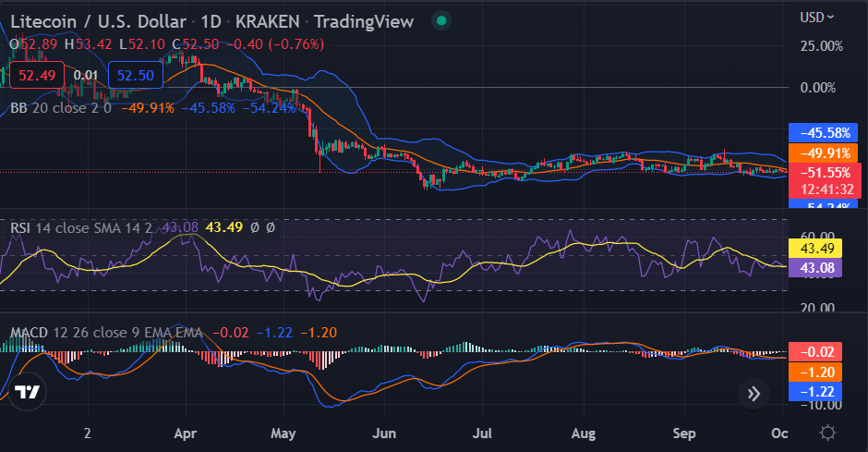Click the Jun date on time axis

[384, 434]
